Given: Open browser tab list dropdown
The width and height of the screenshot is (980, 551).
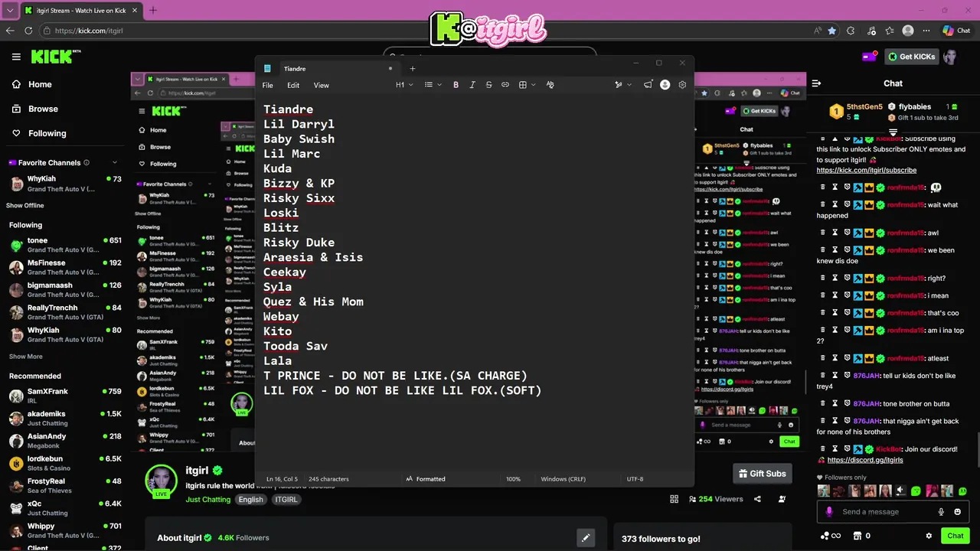Looking at the screenshot, I should [10, 11].
